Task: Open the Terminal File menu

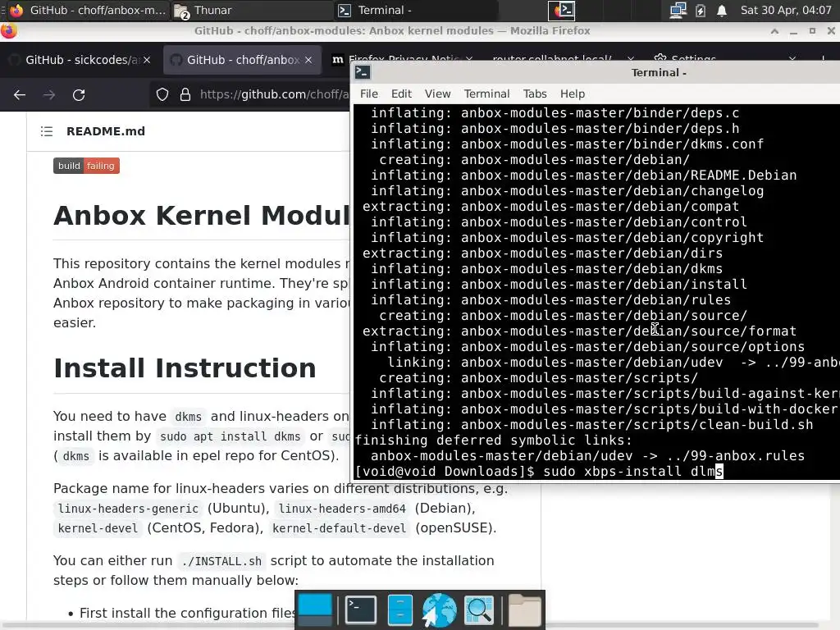Action: [x=369, y=94]
